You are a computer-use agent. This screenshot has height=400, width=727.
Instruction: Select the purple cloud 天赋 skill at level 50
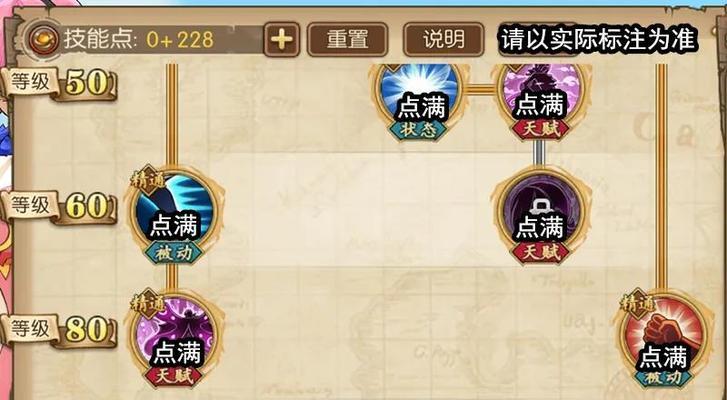[541, 93]
